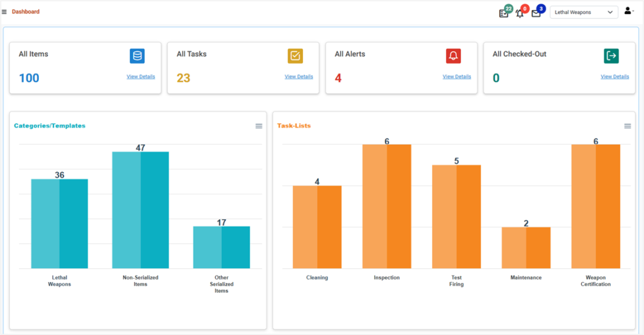644x335 pixels.
Task: Click the red bell icon on All Alerts
Action: coord(453,56)
